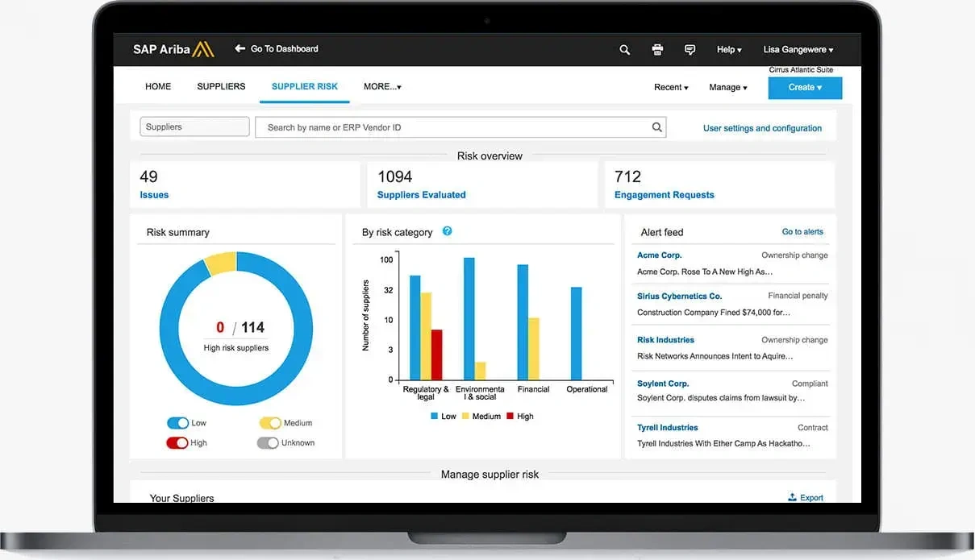This screenshot has width=975, height=560.
Task: Click Go to alerts link
Action: tap(802, 232)
